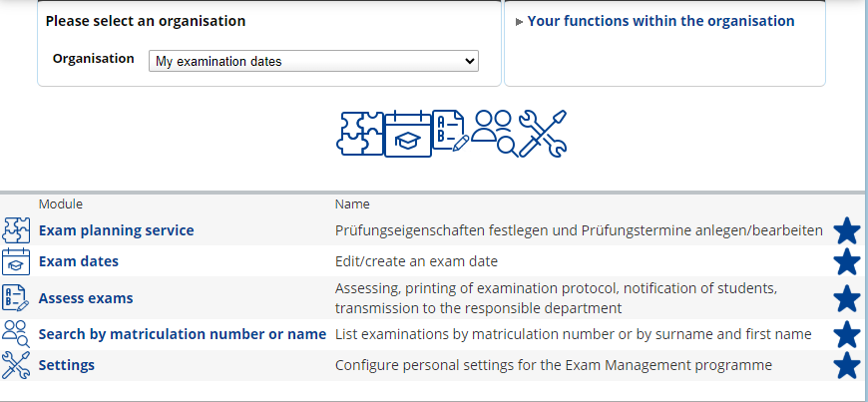Click the small tools icon beside Settings

point(16,365)
